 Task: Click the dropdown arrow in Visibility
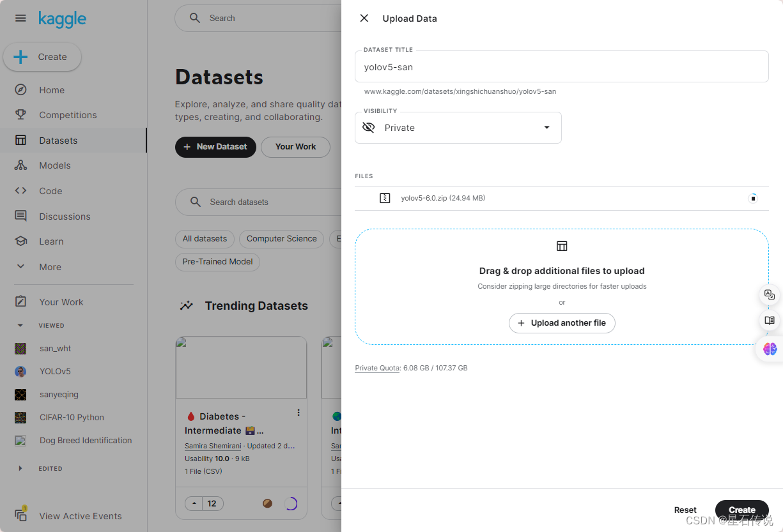(x=547, y=128)
